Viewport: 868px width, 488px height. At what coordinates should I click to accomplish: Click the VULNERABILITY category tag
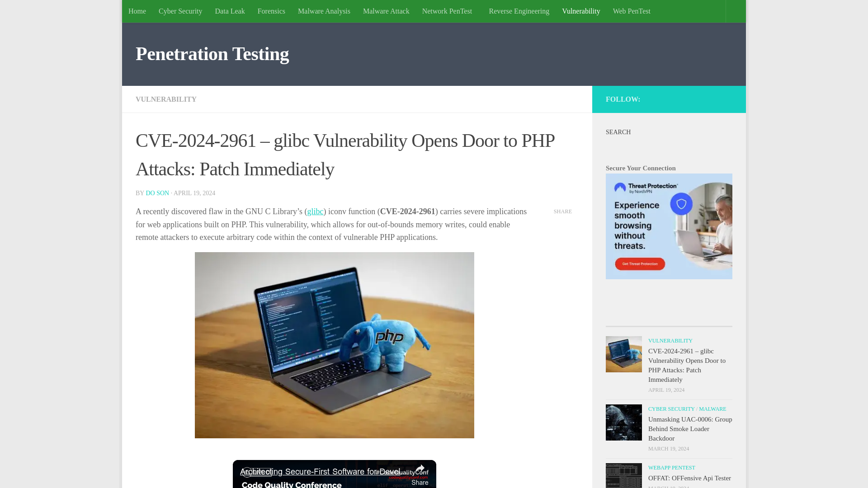[166, 99]
